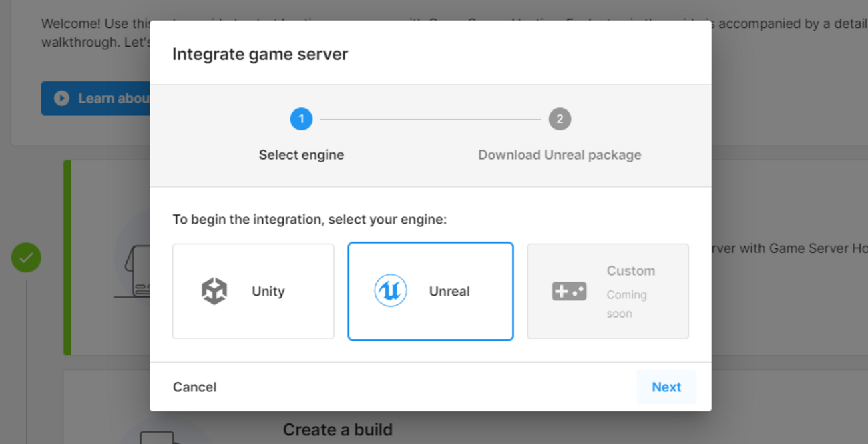This screenshot has width=868, height=444.
Task: Click the progress line between steps
Action: point(431,120)
